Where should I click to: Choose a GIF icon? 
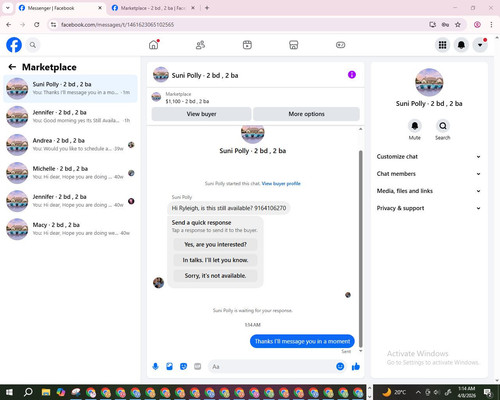coord(198,367)
